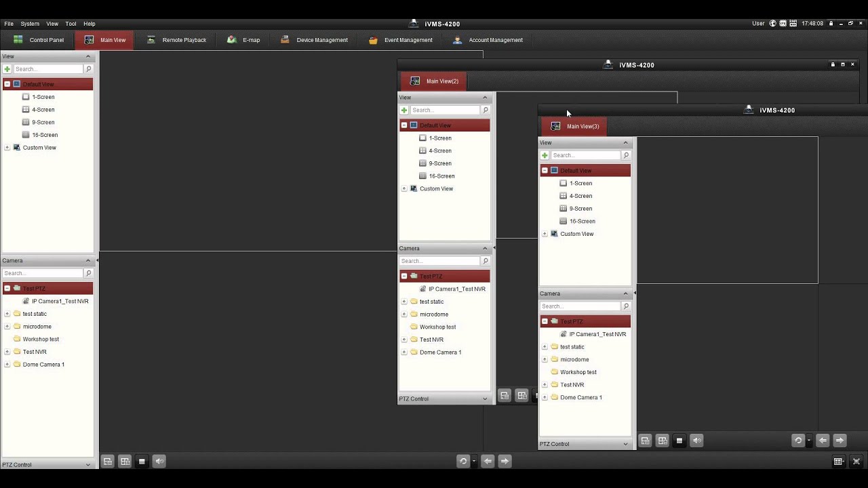Lock the main iVMS-4200 window
The height and width of the screenshot is (488, 868).
[831, 24]
